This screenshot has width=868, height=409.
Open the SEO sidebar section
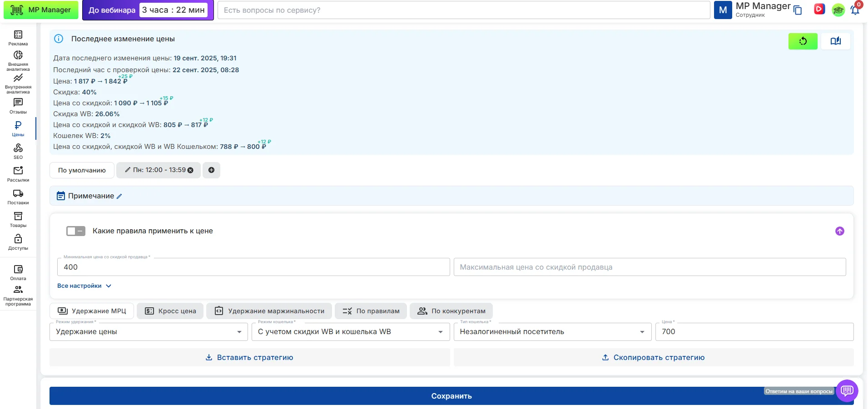click(x=18, y=151)
